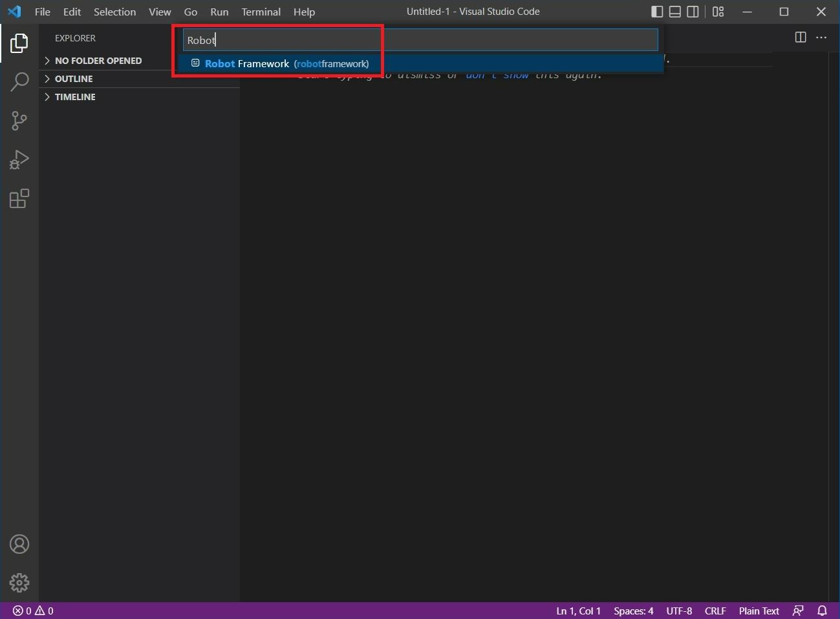
Task: Toggle Primary Side Bar layout icon
Action: (657, 12)
